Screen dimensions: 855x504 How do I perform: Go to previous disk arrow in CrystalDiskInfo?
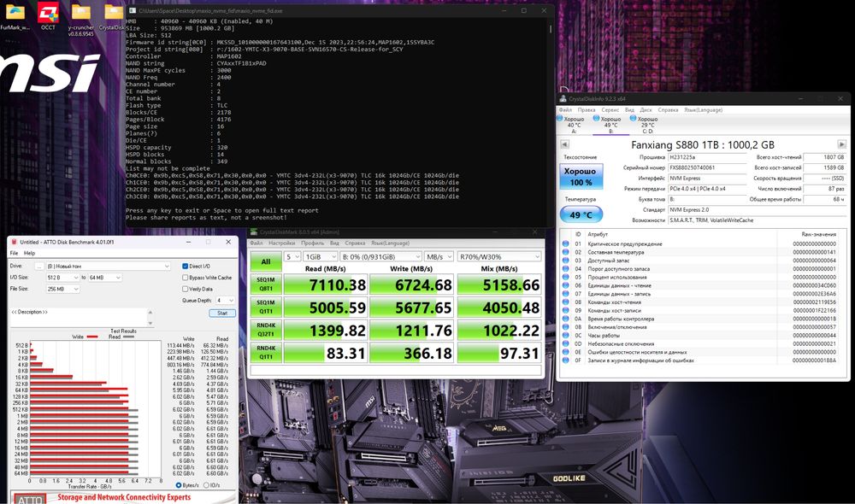click(564, 144)
